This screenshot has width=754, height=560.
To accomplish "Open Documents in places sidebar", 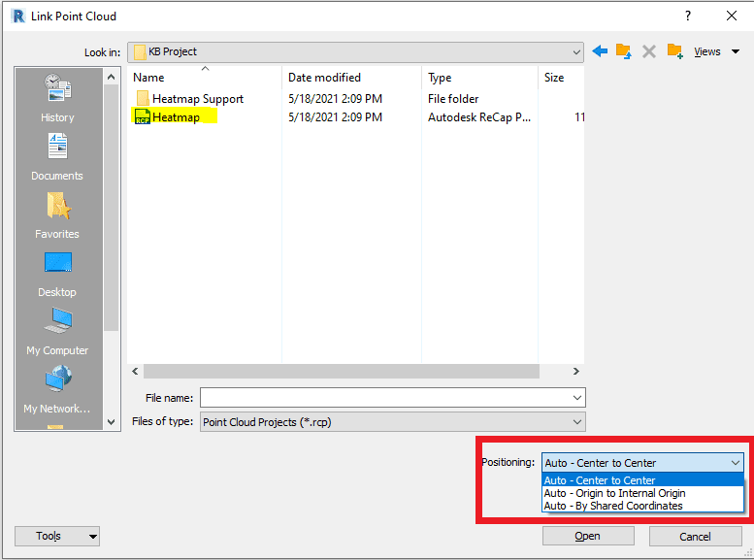I will pos(57,156).
